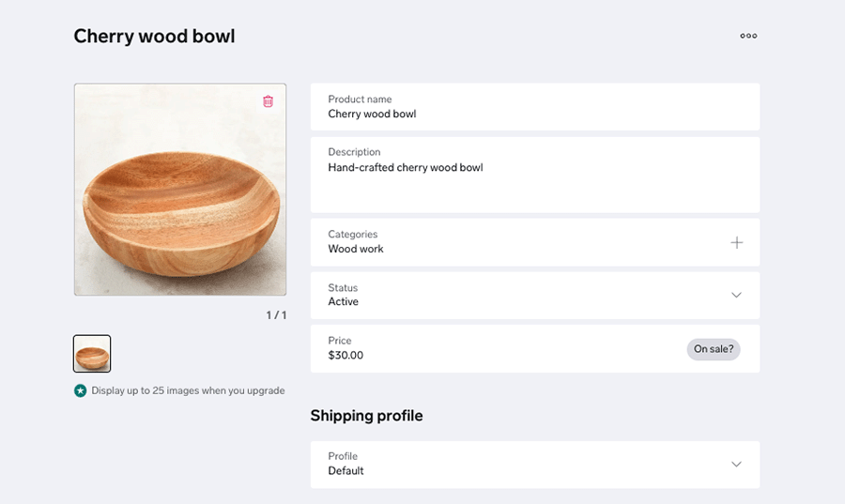Click the 1 / 1 image counter
Image resolution: width=845 pixels, height=504 pixels.
point(276,315)
